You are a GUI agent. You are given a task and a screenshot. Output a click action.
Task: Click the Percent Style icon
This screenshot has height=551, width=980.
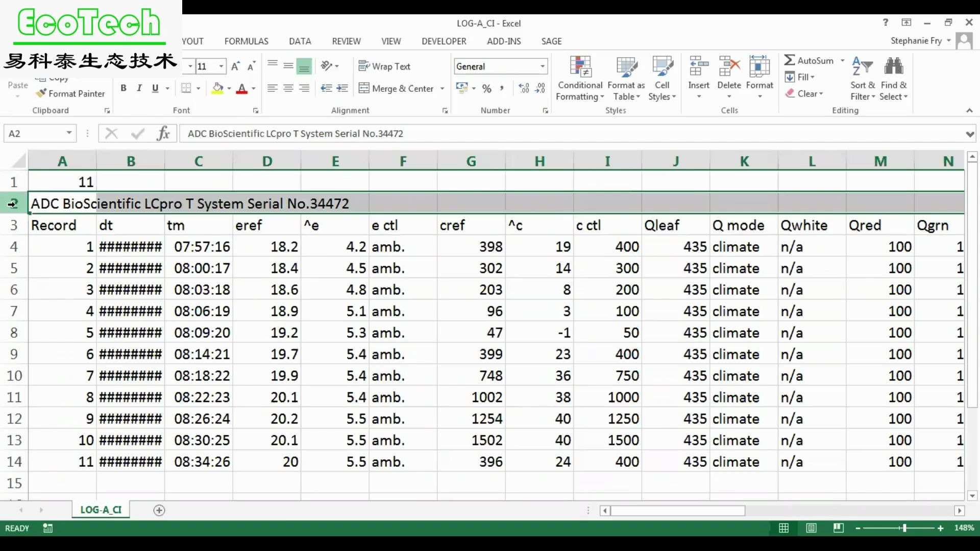click(x=486, y=89)
